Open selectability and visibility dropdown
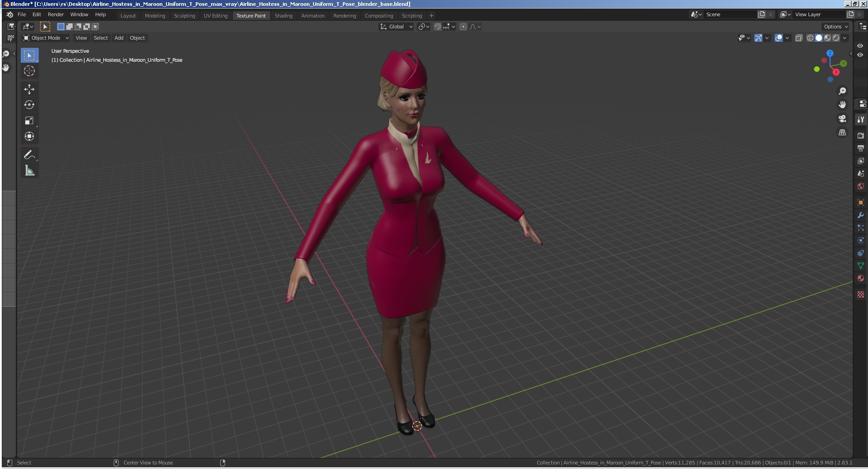Screen dimensions: 868x469 (x=744, y=38)
